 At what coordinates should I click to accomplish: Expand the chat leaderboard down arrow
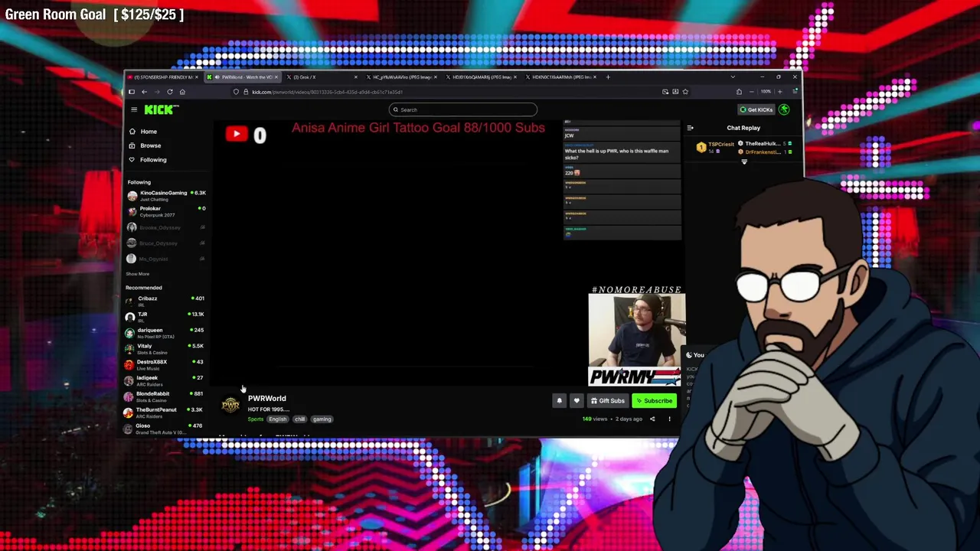[x=743, y=161]
